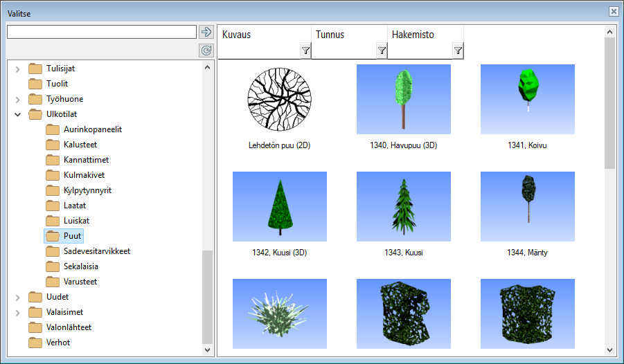Open the Kylpytynnyrit folder
624x364 pixels.
[87, 191]
